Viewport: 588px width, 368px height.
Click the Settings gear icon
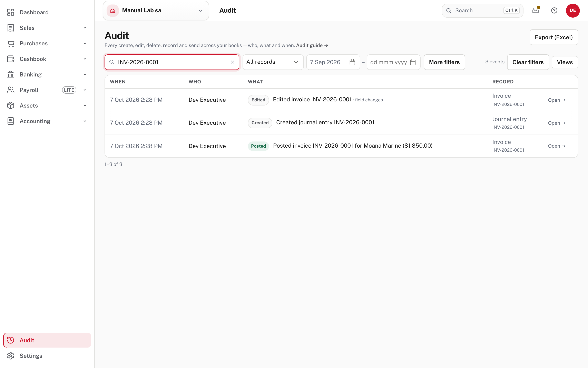[10, 356]
